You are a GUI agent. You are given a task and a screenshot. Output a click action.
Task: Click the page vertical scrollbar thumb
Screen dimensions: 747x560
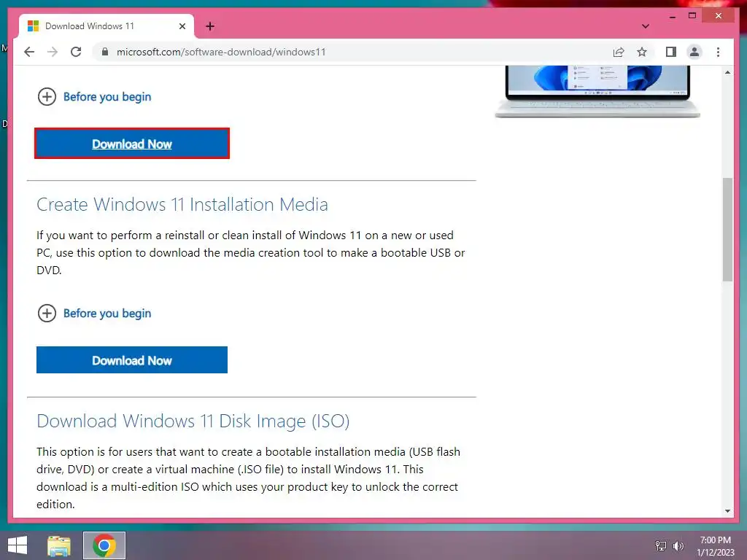(727, 230)
